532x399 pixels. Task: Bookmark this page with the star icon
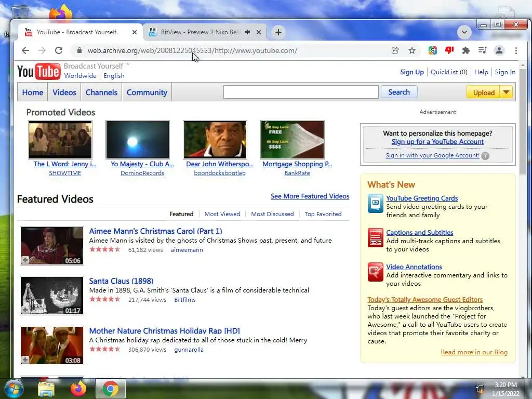point(412,50)
